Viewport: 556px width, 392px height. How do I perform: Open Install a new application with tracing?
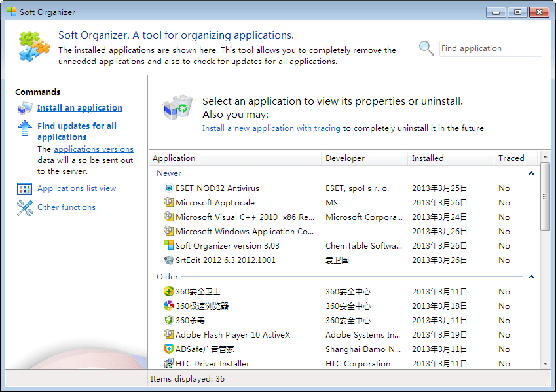(271, 128)
